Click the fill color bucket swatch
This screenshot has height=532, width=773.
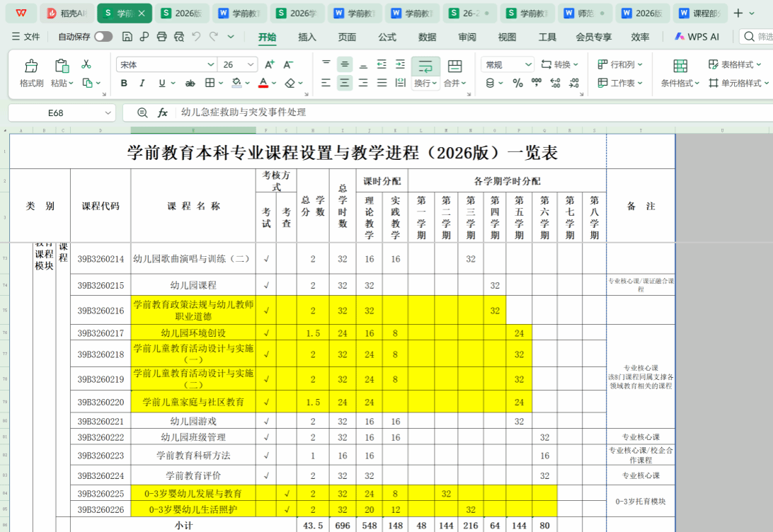(237, 83)
